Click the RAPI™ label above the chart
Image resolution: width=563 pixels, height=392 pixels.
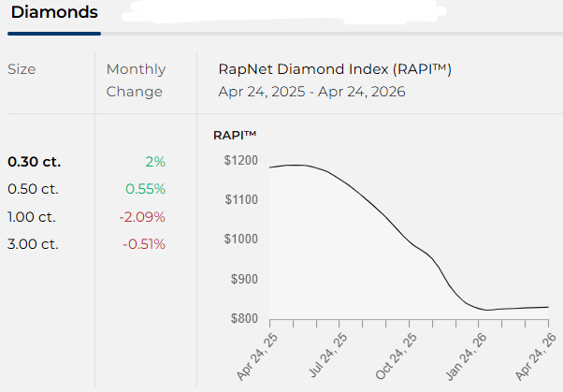(235, 135)
